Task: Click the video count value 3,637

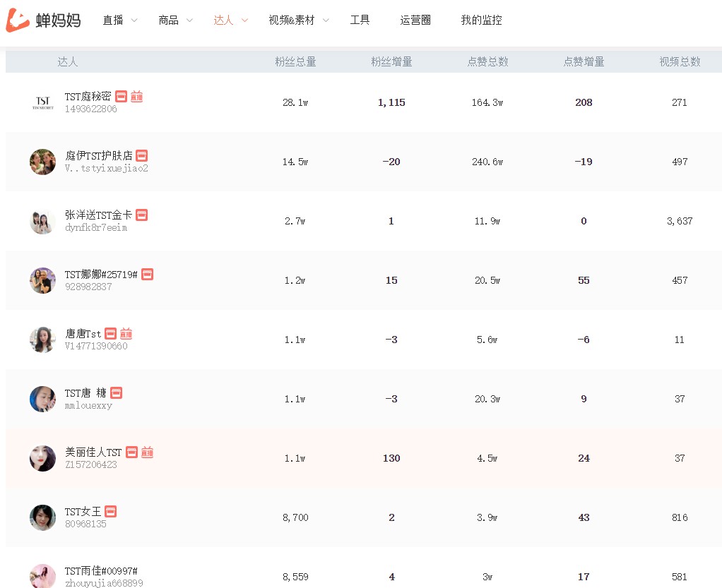Action: tap(680, 222)
